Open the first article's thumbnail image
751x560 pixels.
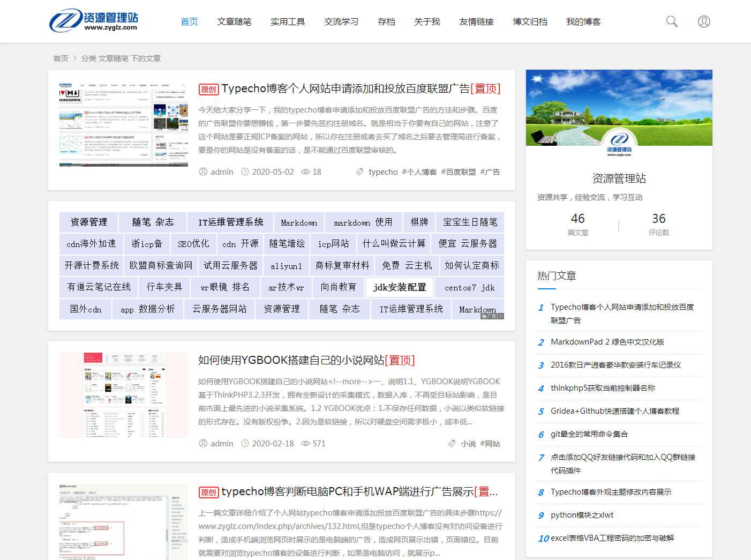pyautogui.click(x=123, y=124)
